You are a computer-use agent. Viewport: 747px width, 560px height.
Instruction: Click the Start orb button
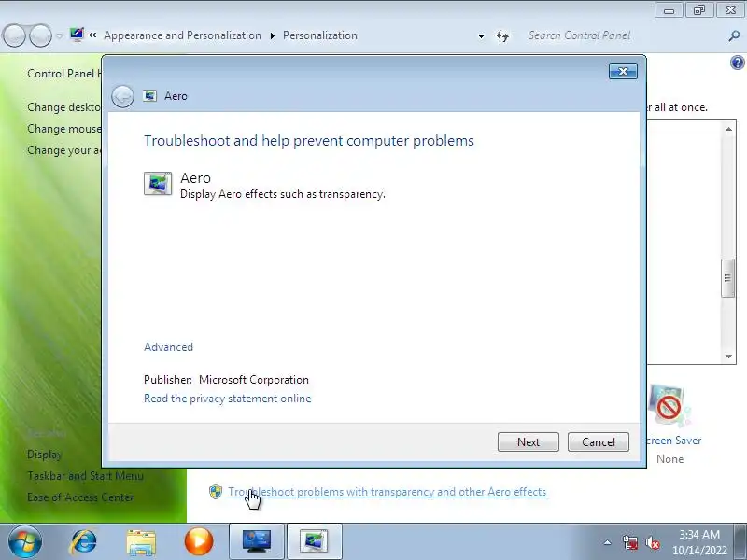click(x=25, y=541)
